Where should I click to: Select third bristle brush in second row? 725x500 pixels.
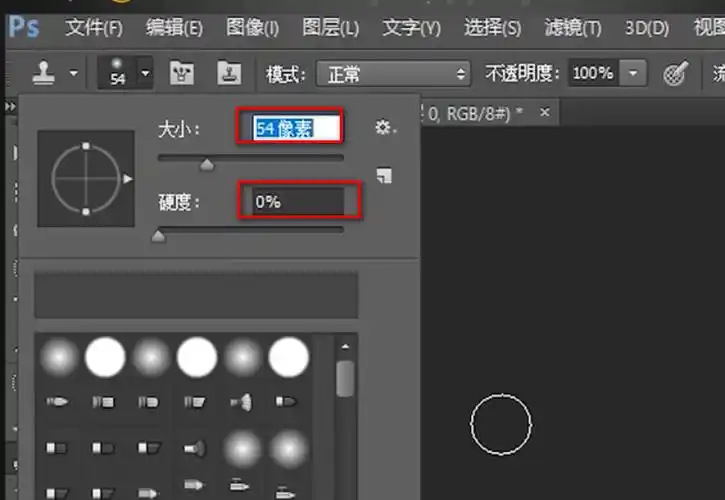[x=148, y=401]
